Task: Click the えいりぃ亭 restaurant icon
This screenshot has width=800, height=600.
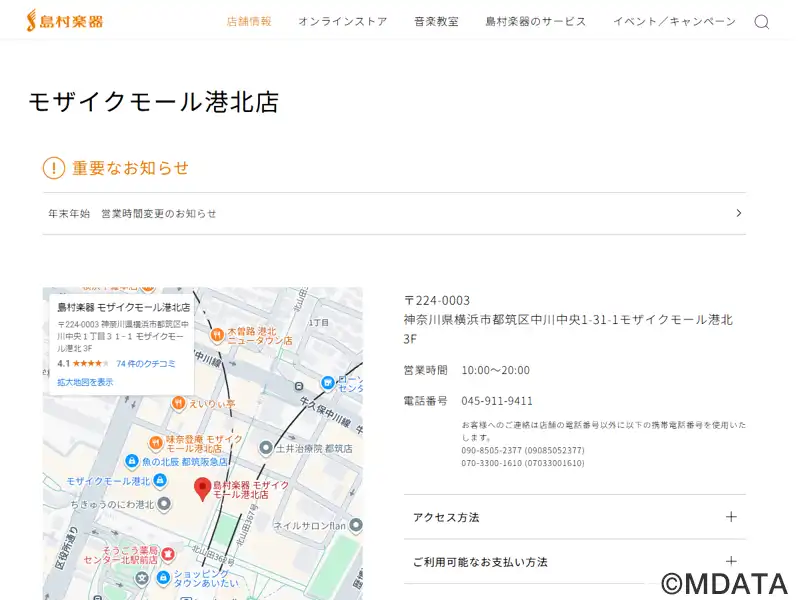Action: [180, 403]
